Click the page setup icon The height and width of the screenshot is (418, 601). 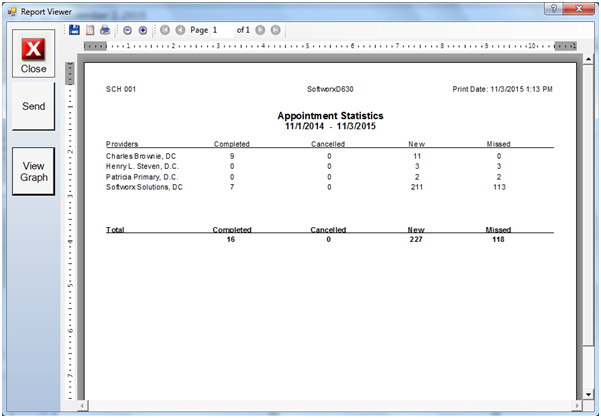(89, 31)
